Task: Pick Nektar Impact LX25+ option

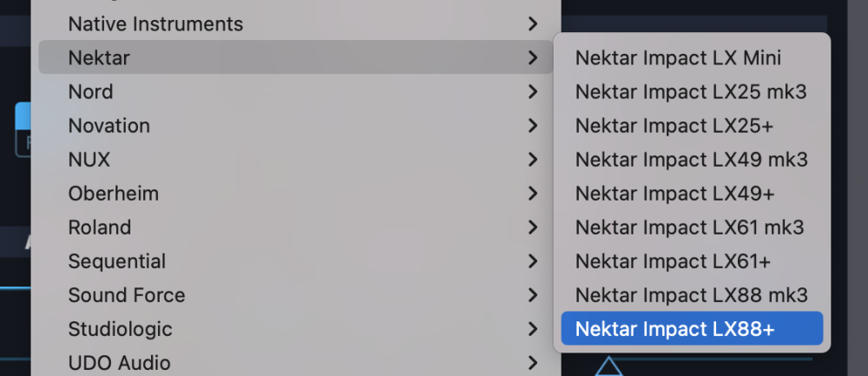Action: click(x=674, y=126)
